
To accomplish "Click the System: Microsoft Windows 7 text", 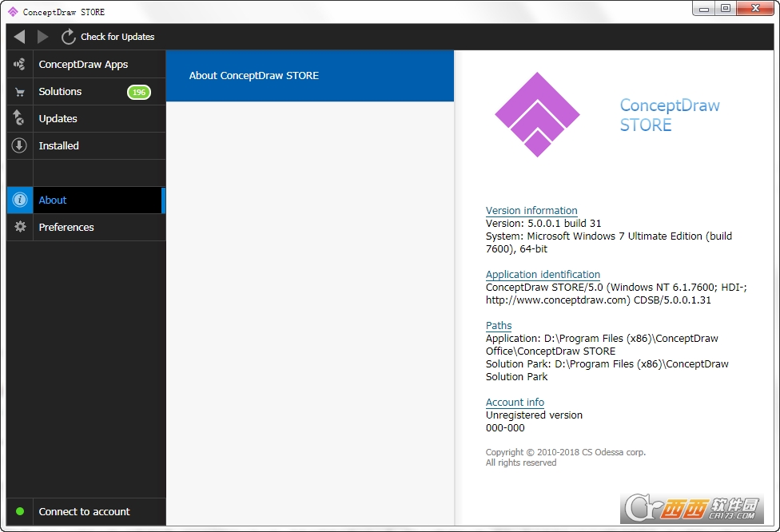I will pyautogui.click(x=609, y=243).
